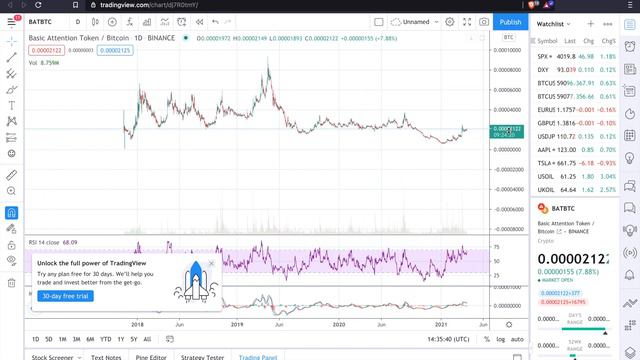The image size is (640, 360).
Task: Set the range to 5Y
Action: pyautogui.click(x=133, y=339)
